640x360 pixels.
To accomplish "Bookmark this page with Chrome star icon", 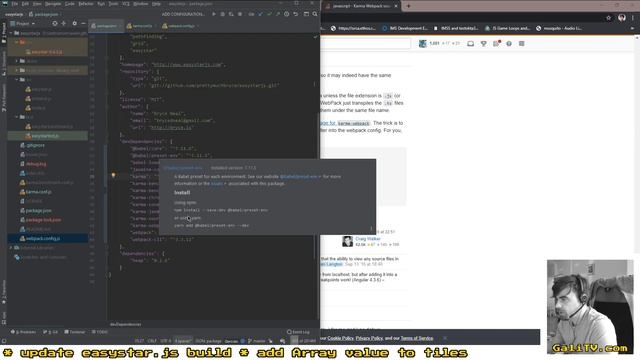I will 609,18.
